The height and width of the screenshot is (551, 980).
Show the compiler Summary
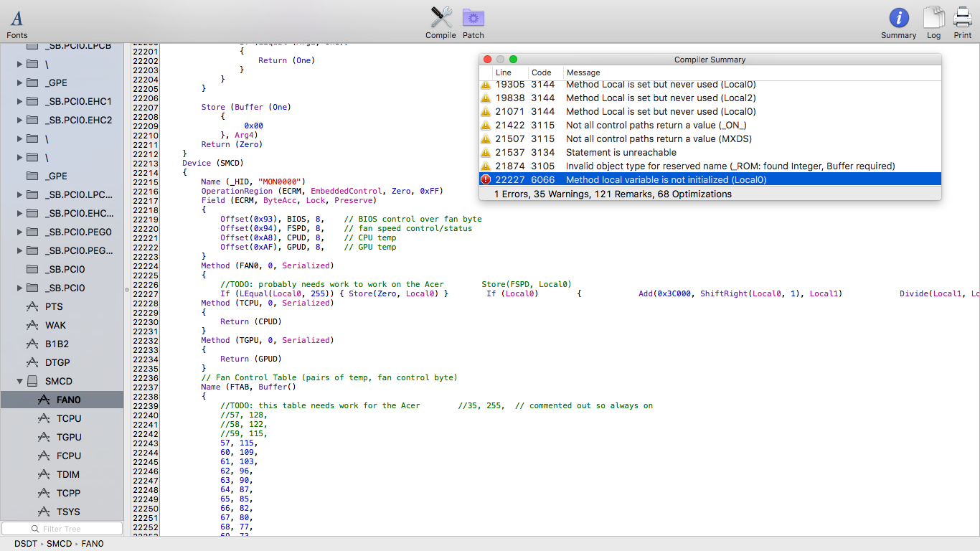[x=898, y=22]
